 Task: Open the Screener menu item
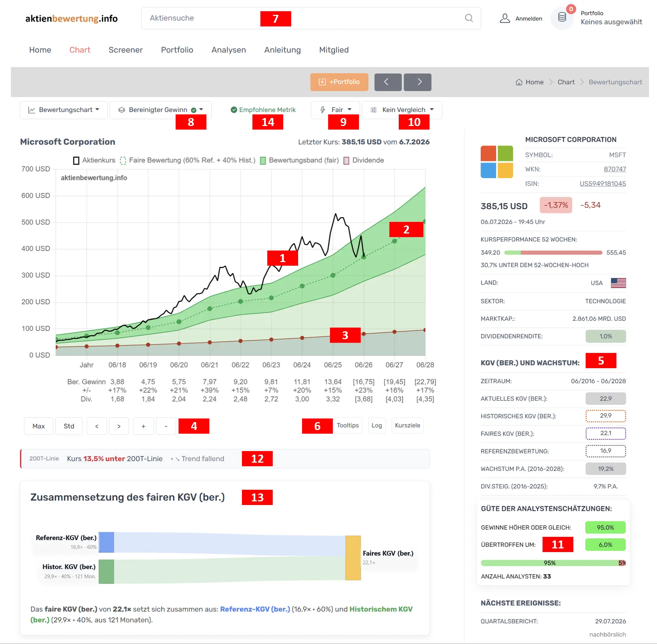[x=126, y=50]
